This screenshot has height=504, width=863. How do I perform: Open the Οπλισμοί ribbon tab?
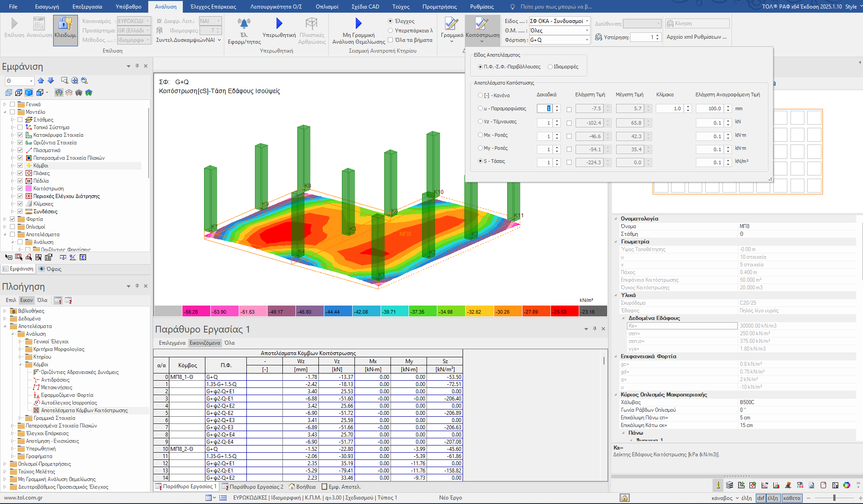(327, 7)
